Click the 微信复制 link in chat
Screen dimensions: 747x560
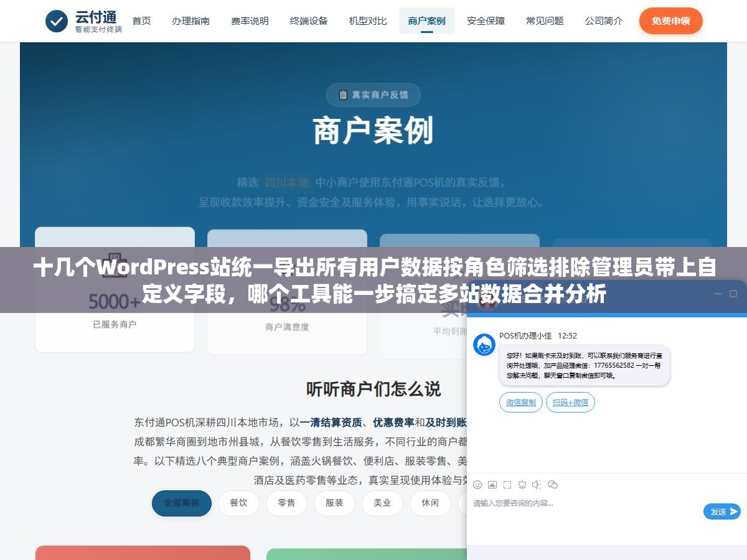point(521,403)
